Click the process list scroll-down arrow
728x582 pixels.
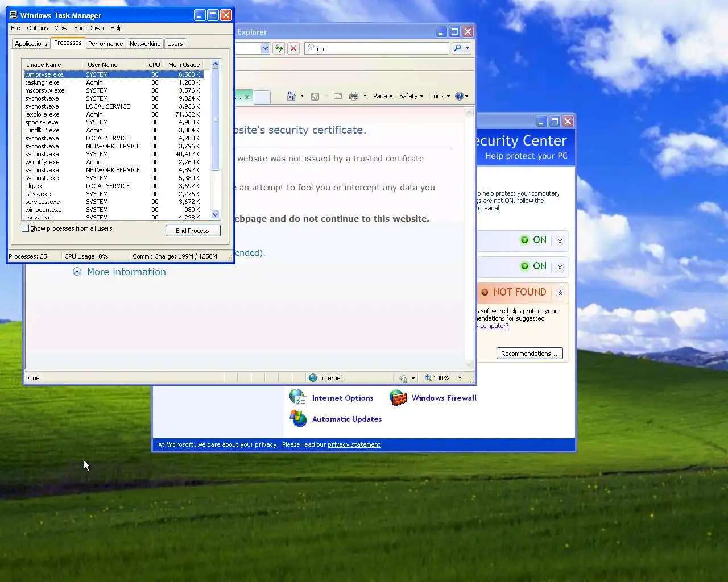click(215, 215)
